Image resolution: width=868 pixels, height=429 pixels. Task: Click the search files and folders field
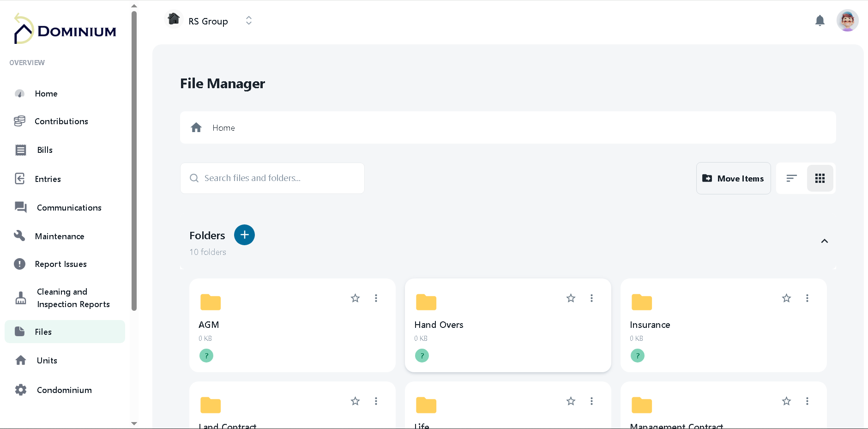click(272, 178)
